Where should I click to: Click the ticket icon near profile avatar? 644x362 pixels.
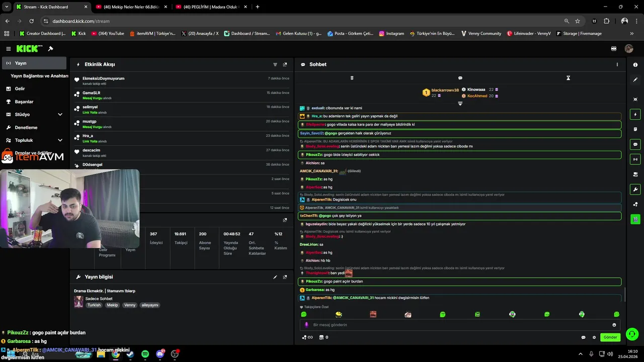(614, 49)
